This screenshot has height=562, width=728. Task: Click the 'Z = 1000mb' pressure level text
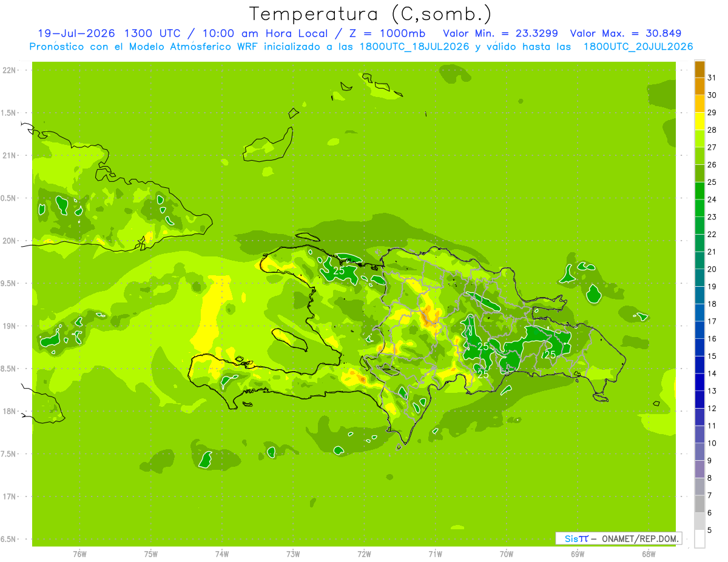coord(387,33)
